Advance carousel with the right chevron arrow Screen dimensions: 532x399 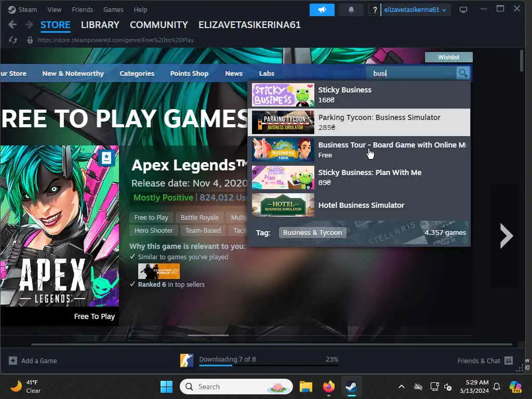507,236
